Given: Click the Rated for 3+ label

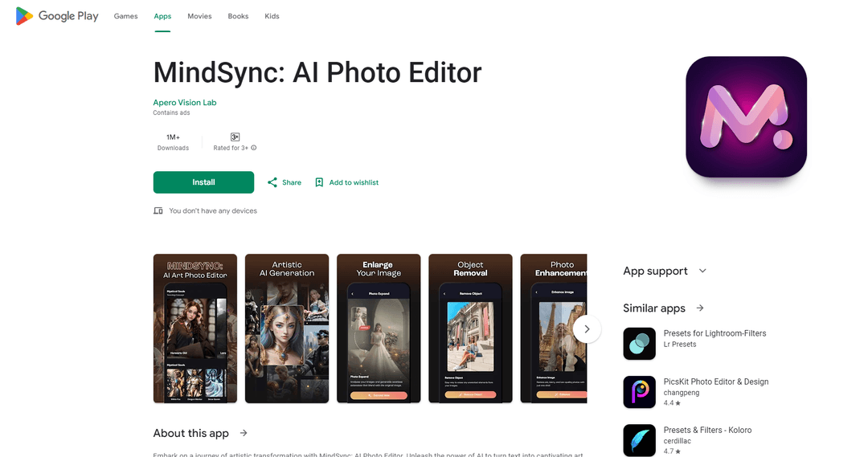Looking at the screenshot, I should [x=231, y=148].
